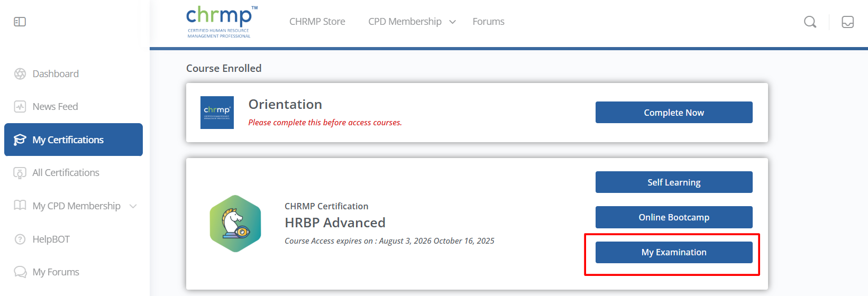Click the HRBP Advanced chess knight badge

[235, 224]
